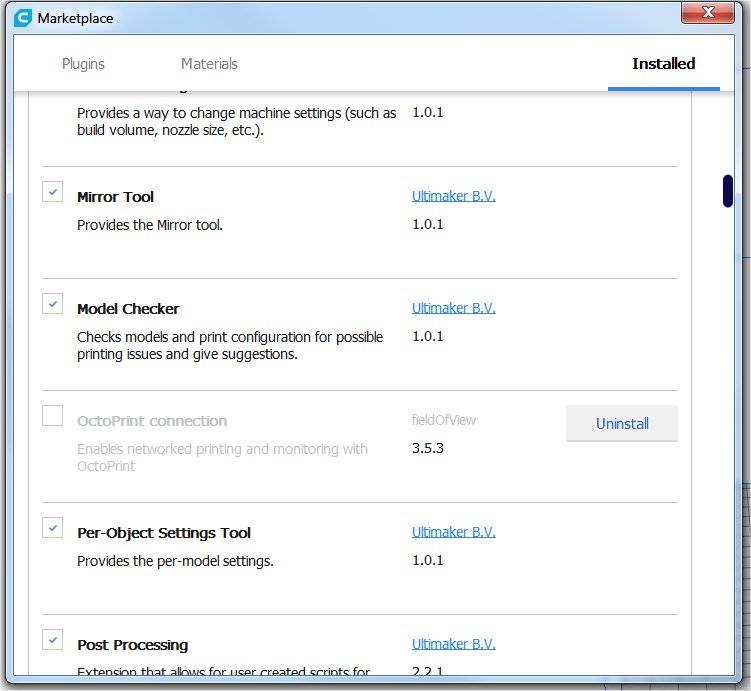
Task: Uninstall the OctoPrint connection plugin
Action: pos(622,423)
